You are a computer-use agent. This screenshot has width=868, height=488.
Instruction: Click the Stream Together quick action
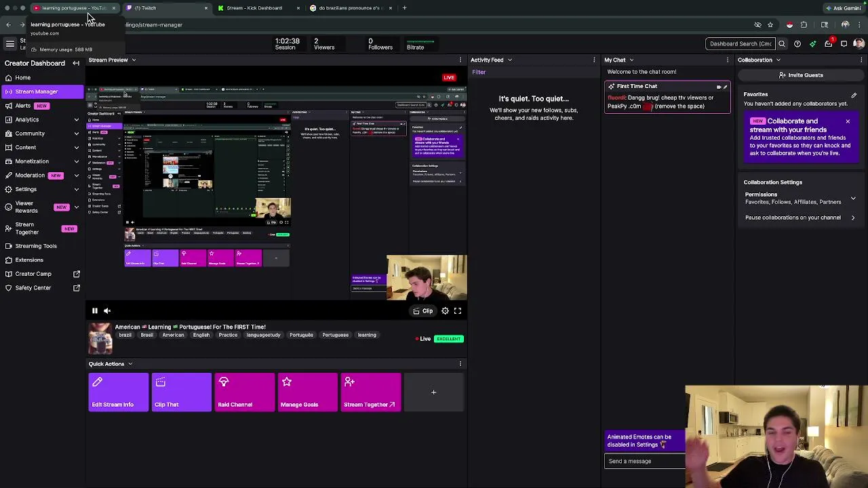[x=370, y=392]
